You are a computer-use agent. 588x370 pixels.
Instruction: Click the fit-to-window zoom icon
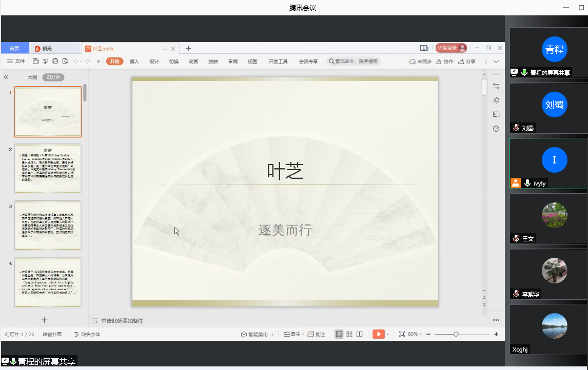coord(402,334)
